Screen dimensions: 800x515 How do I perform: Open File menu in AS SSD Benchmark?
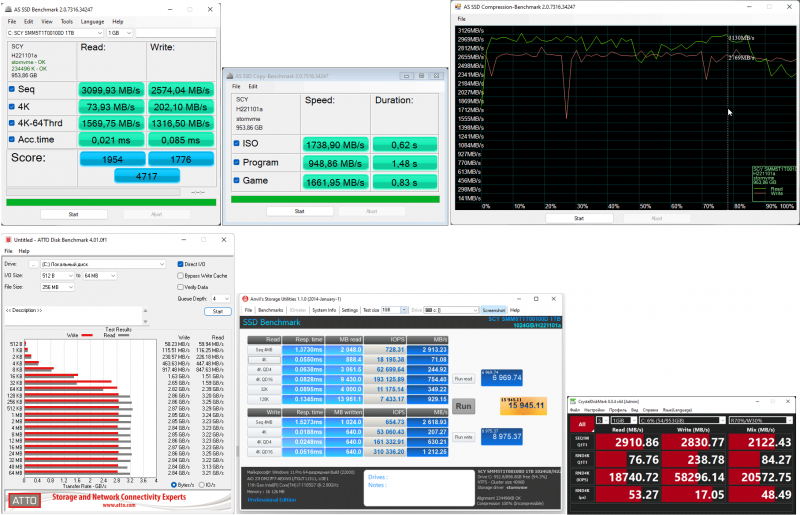coord(12,21)
